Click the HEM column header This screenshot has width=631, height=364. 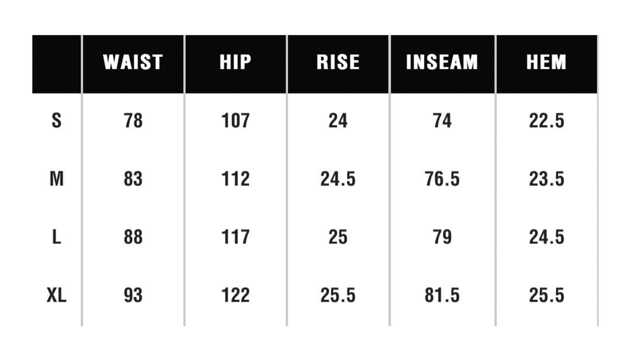(546, 63)
